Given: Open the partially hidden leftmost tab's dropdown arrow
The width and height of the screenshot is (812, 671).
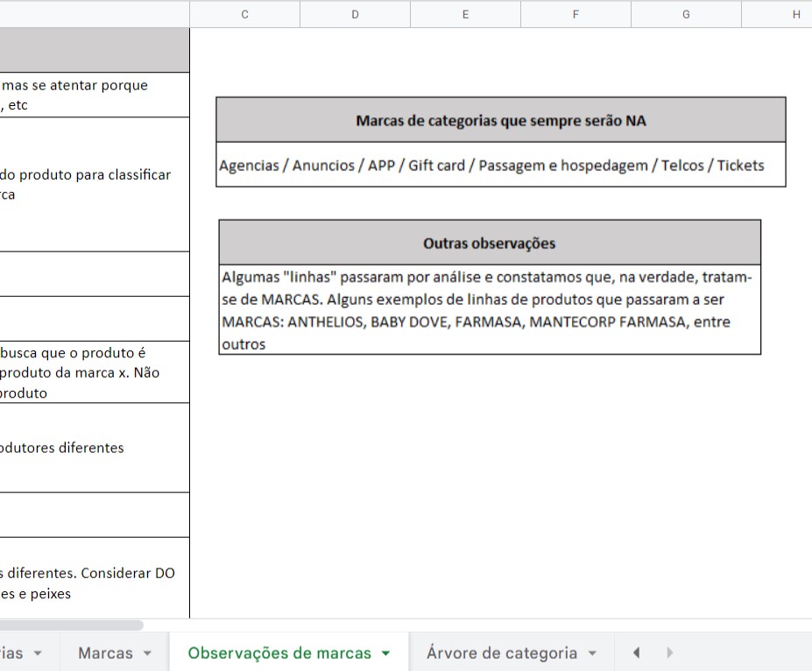Looking at the screenshot, I should pos(41,653).
